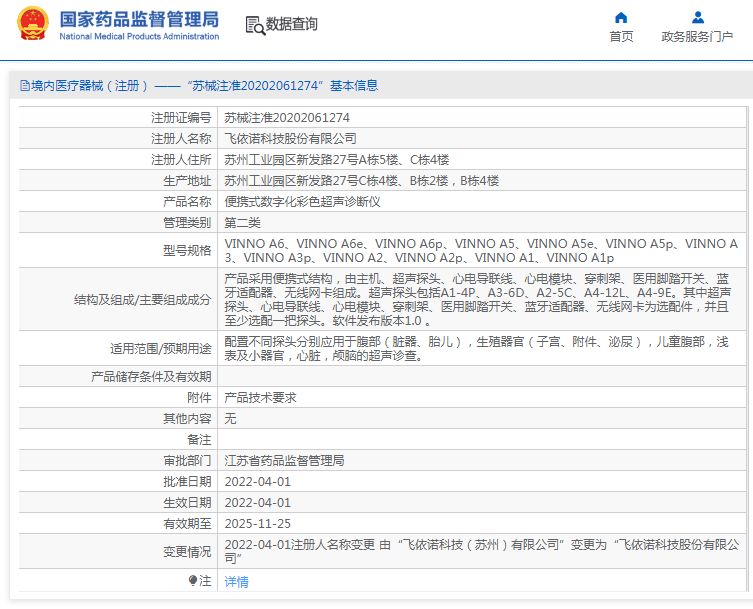Click 数据查询 text label

tap(292, 24)
